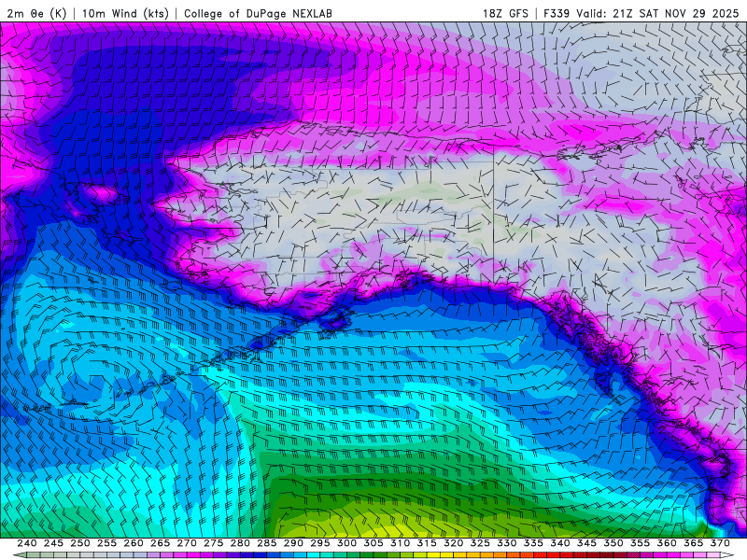Click the 320 color scale label
The width and height of the screenshot is (747, 560).
click(454, 543)
